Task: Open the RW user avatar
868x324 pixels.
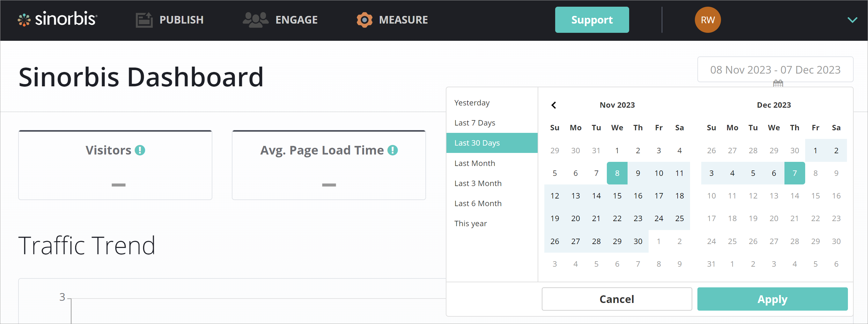Action: pos(707,20)
